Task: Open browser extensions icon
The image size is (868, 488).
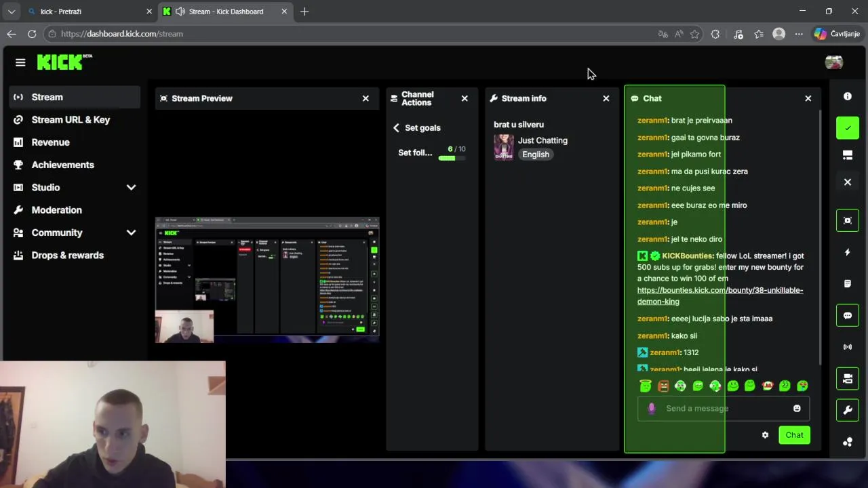Action: tap(715, 34)
